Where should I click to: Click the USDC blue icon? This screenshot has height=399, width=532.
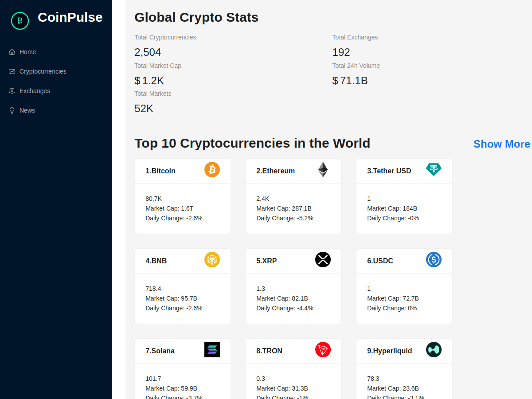434,259
